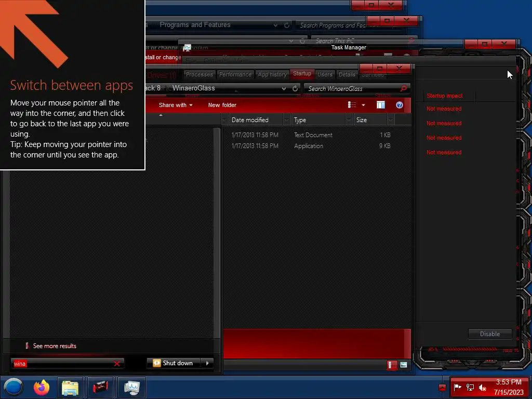Refresh the Programs and Features window

[287, 25]
